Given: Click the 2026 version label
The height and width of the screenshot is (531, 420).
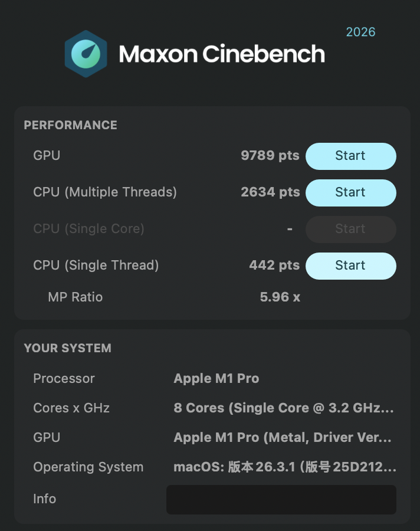Looking at the screenshot, I should tap(360, 32).
